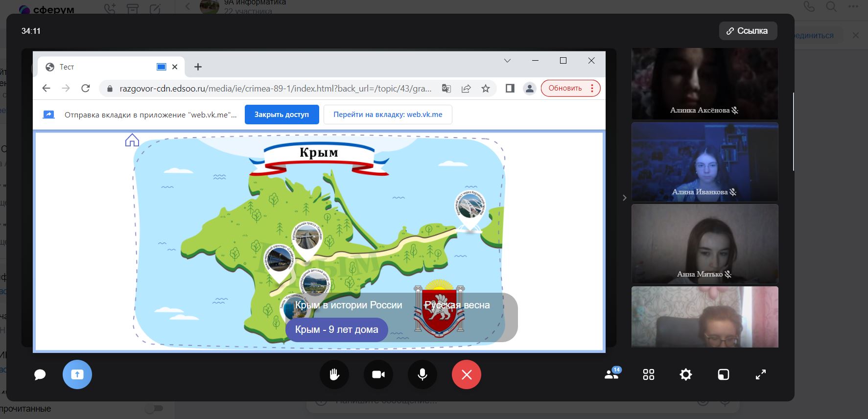868x419 pixels.
Task: Click the Крым - 9 лет дома button
Action: (x=337, y=330)
